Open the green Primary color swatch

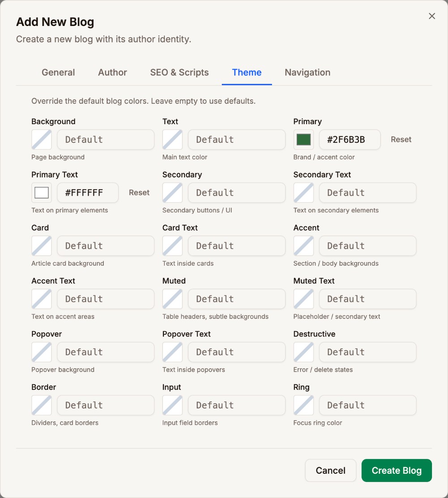[x=304, y=139]
